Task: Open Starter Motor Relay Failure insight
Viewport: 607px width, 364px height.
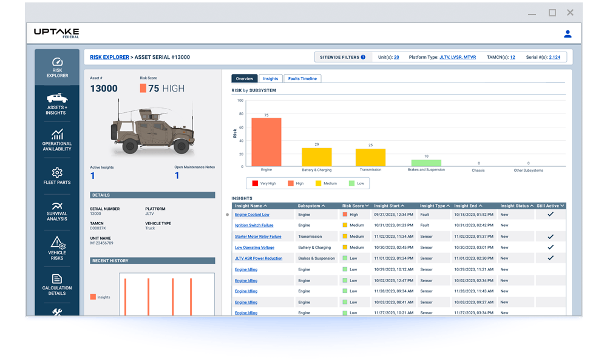Action: pos(258,237)
